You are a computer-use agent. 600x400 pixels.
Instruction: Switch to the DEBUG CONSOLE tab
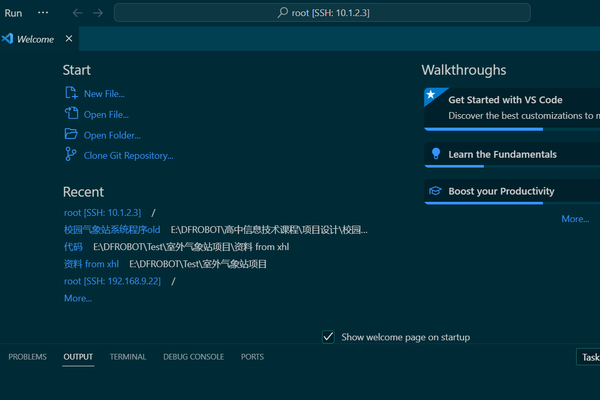point(194,357)
